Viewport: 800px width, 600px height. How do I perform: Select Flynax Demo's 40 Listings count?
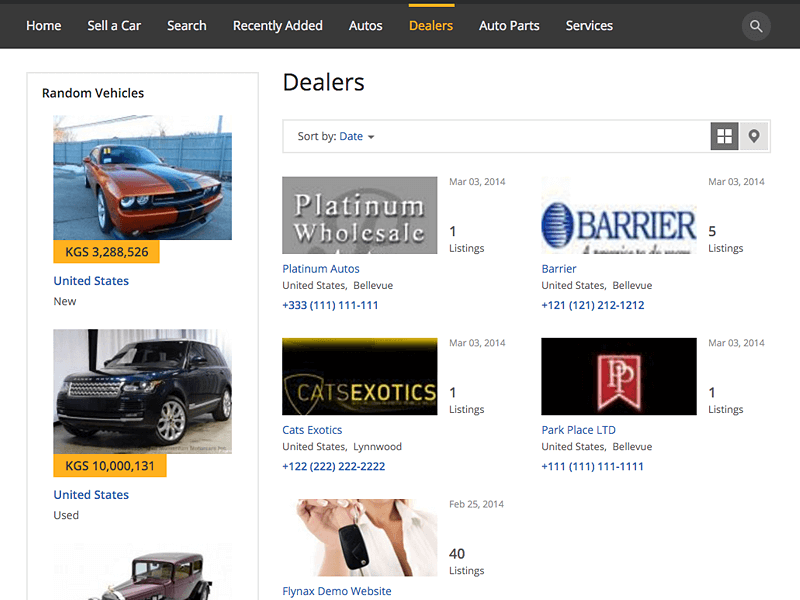(466, 562)
